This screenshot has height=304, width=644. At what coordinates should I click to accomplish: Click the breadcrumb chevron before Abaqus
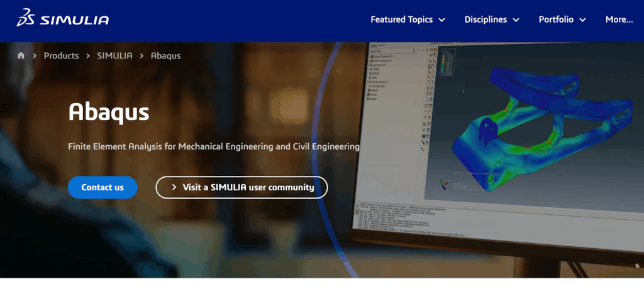pyautogui.click(x=142, y=56)
